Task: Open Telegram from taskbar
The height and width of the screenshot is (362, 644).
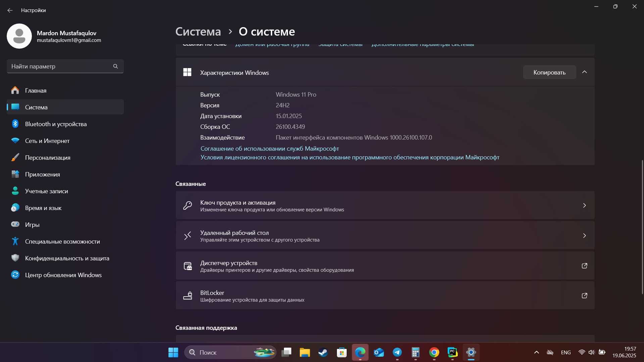Action: coord(397,352)
